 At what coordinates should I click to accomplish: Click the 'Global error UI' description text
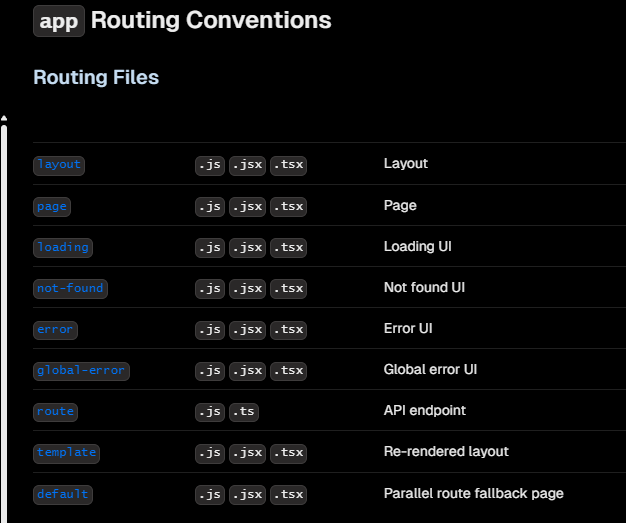[x=430, y=369]
